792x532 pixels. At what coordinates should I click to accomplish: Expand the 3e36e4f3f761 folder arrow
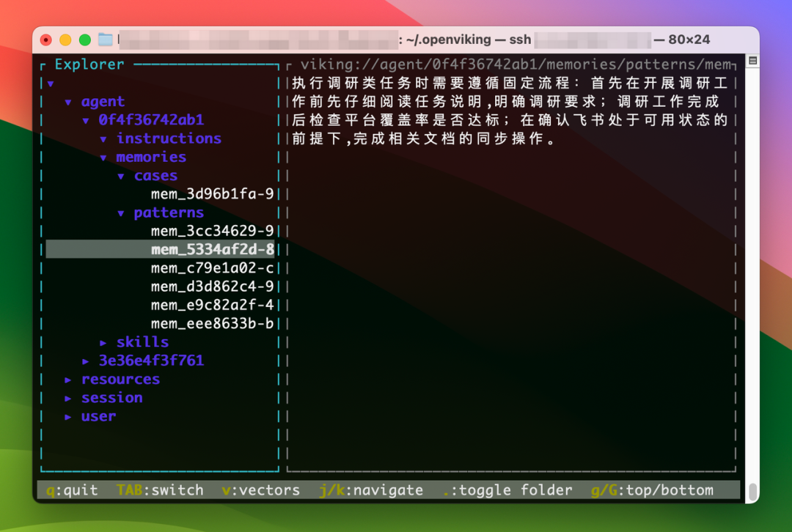pos(86,361)
